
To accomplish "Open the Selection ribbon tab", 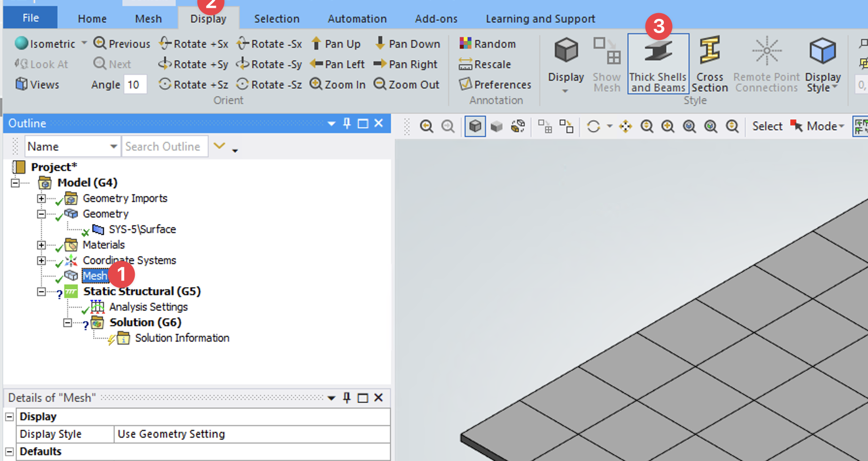I will [276, 19].
